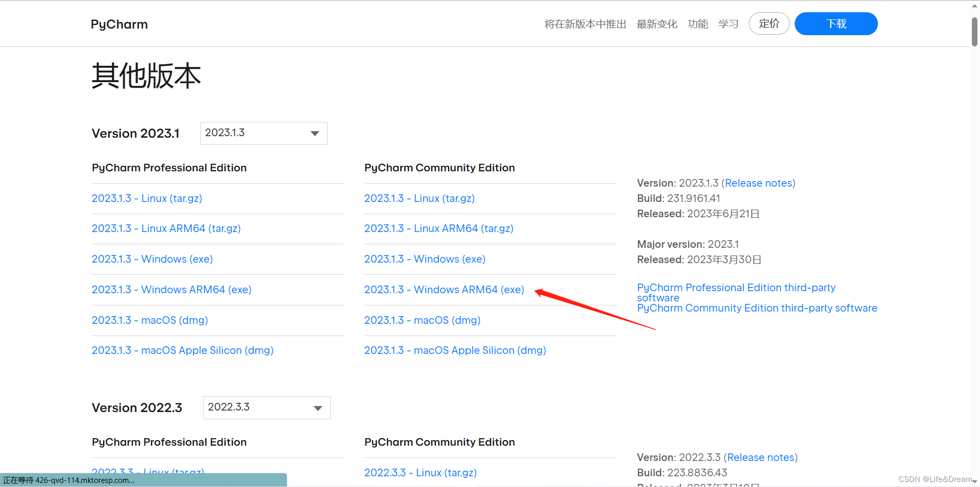
Task: Open the 最新变化 menu item
Action: pos(657,24)
